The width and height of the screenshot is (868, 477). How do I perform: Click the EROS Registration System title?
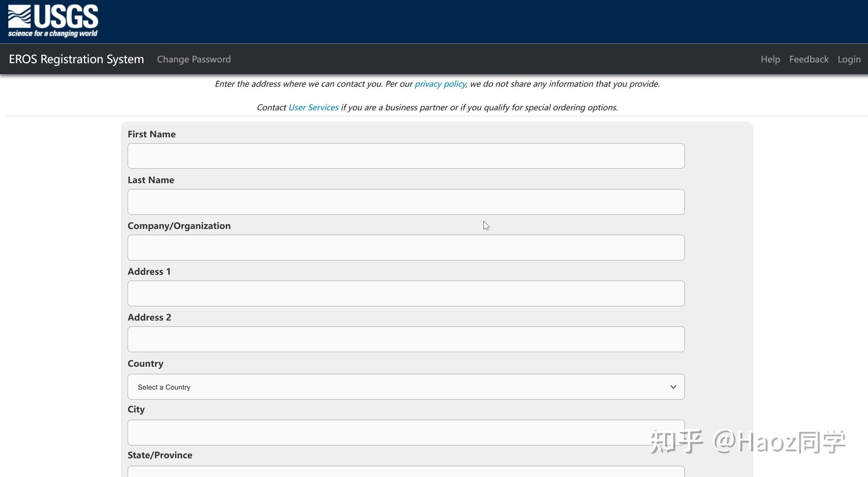point(76,59)
